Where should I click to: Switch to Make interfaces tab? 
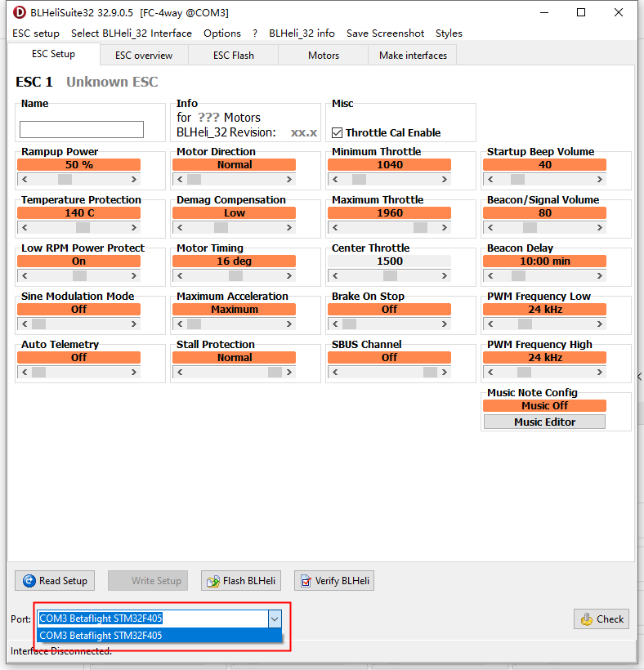point(413,56)
